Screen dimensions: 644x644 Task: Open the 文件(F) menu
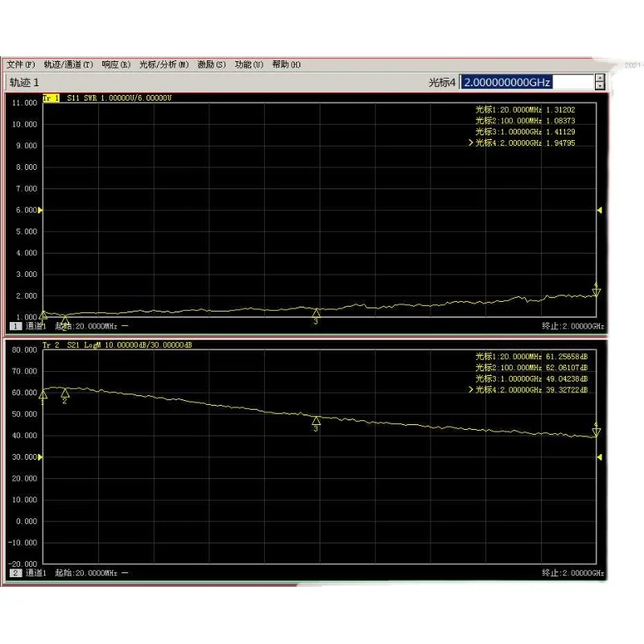pos(21,64)
